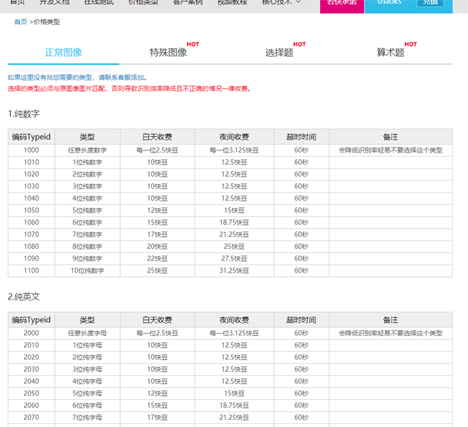The height and width of the screenshot is (427, 468).
Task: Click Typeid cell 1020
Action: [31, 174]
